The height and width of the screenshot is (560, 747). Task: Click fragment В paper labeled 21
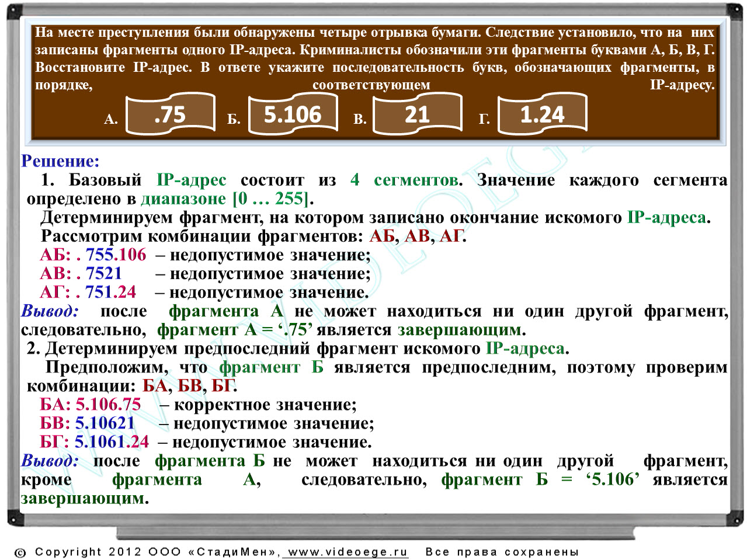coord(418,114)
